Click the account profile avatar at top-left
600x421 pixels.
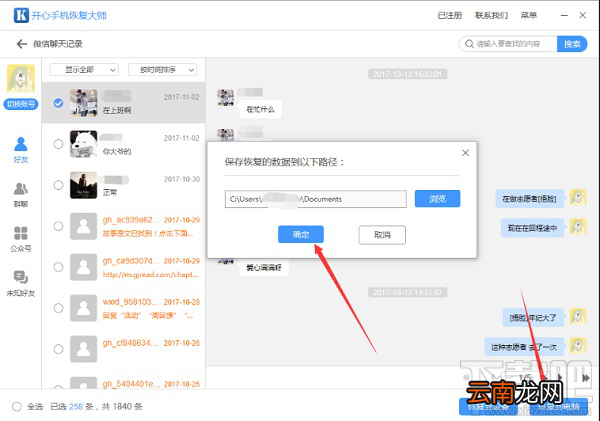pos(21,78)
